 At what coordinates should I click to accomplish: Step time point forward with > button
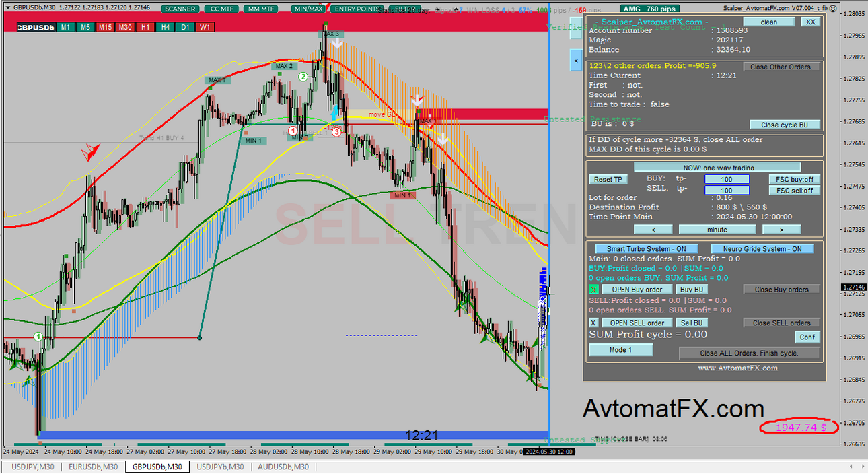tap(781, 230)
